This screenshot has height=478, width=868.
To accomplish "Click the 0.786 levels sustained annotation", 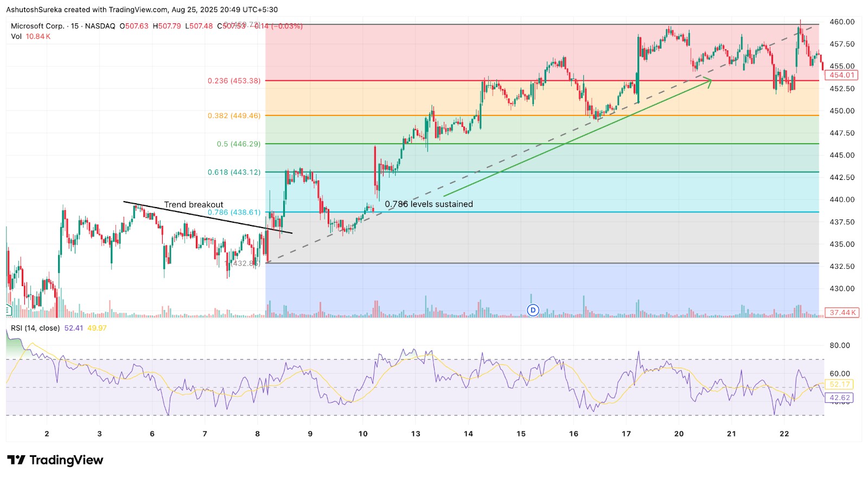I will pos(429,204).
